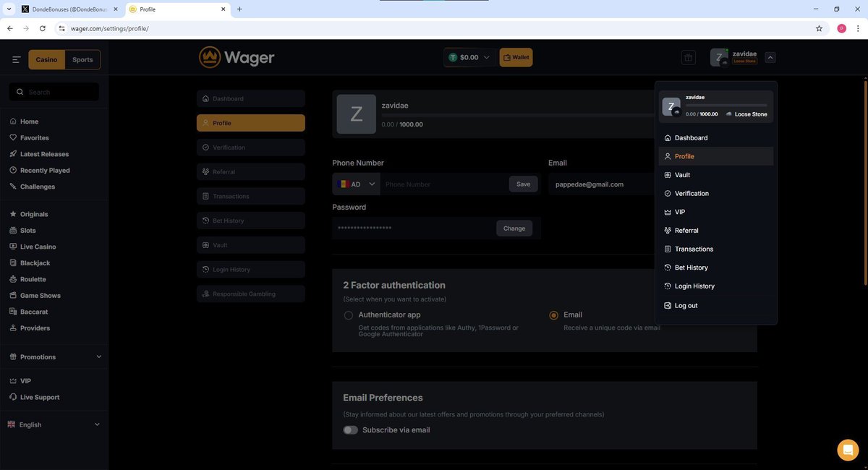This screenshot has width=868, height=470.
Task: Open Dashboard in settings side list
Action: (x=251, y=98)
